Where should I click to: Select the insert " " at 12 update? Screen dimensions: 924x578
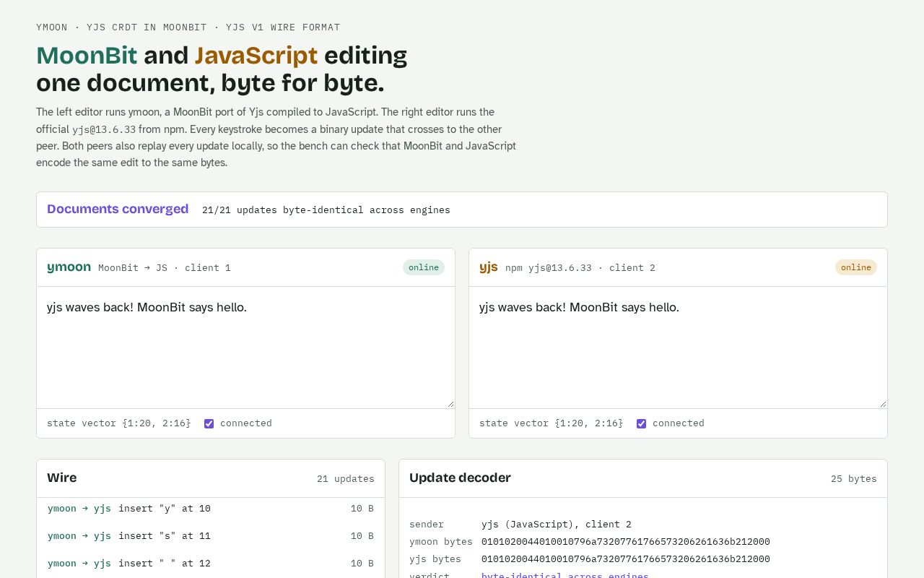211,564
